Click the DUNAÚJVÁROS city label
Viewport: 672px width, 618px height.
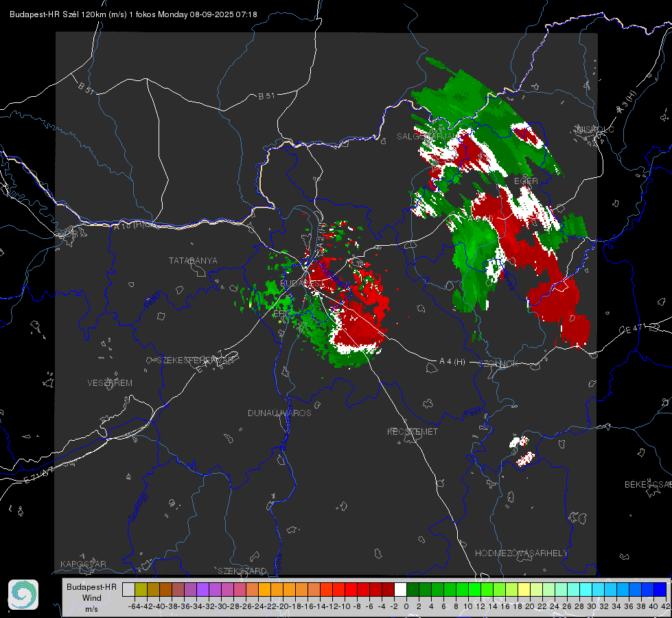click(x=279, y=413)
